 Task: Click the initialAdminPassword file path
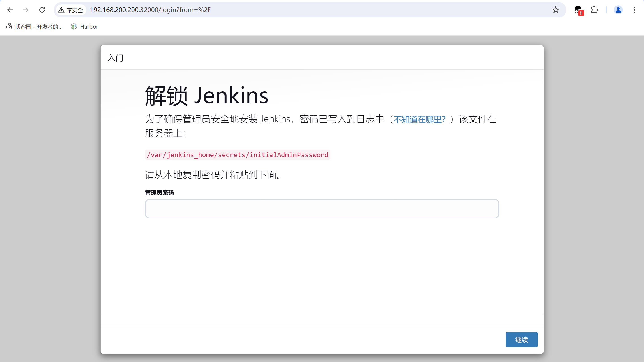237,155
